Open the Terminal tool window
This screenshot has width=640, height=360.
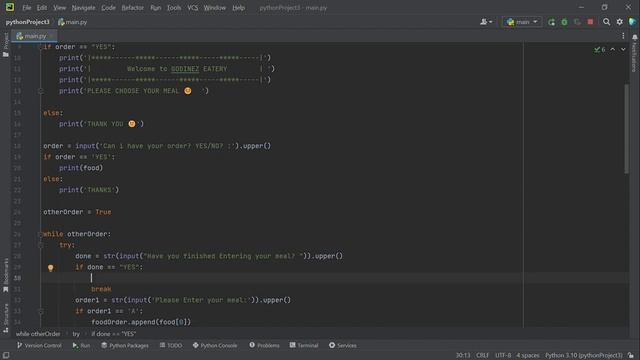click(x=304, y=345)
